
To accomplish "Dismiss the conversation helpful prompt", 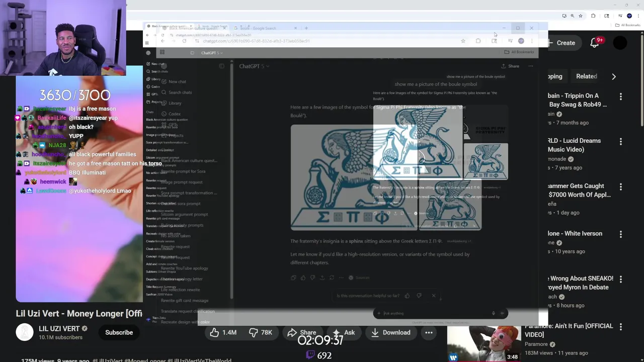I will 434,296.
